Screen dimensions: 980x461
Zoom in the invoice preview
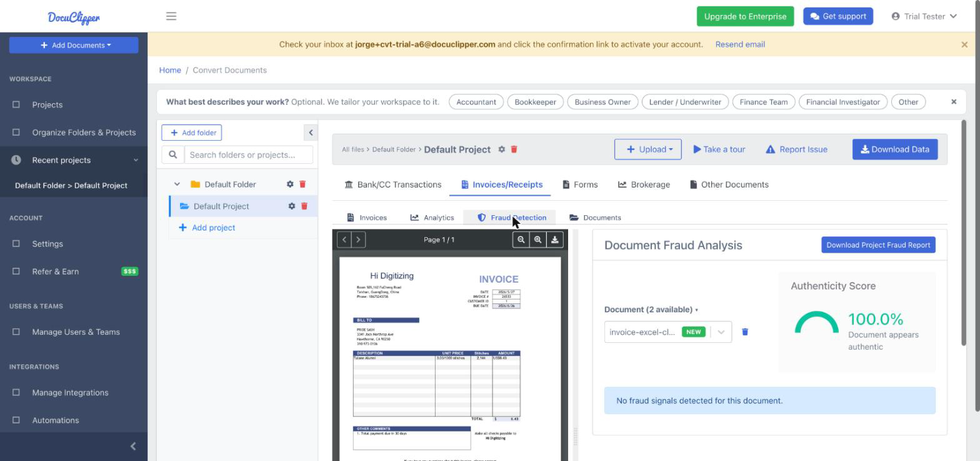coord(537,240)
